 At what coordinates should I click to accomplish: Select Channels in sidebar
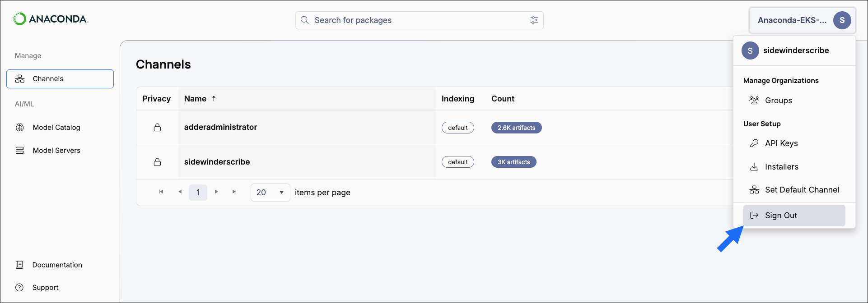tap(60, 79)
